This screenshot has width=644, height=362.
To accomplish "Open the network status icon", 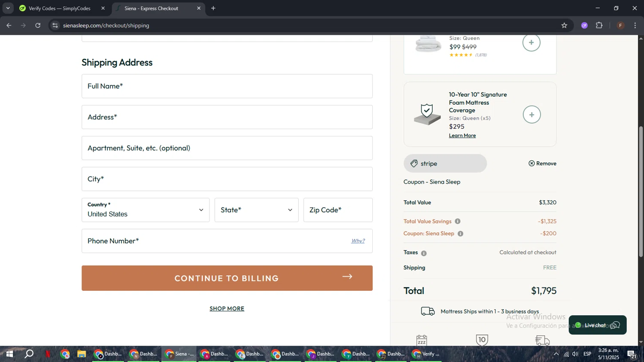I will (x=566, y=354).
